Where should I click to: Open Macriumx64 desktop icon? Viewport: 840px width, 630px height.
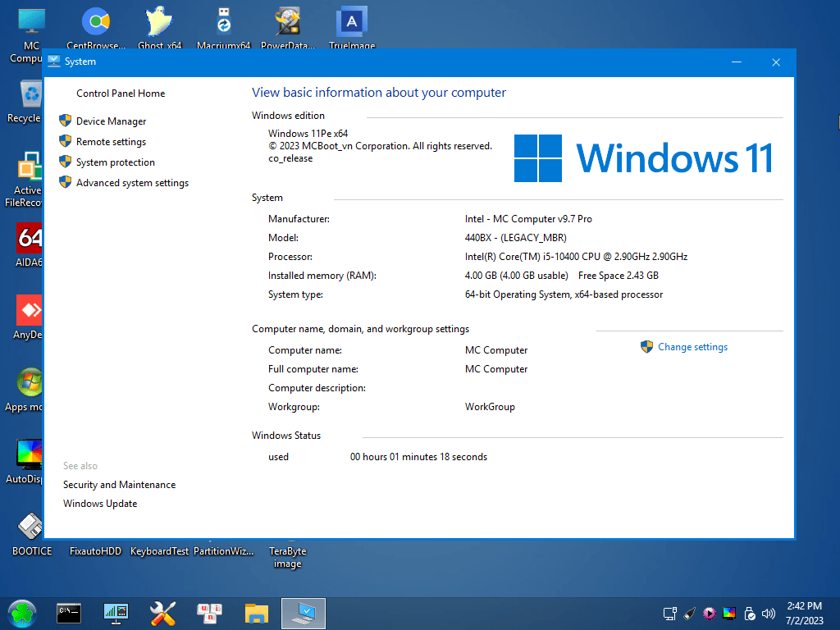(x=223, y=28)
